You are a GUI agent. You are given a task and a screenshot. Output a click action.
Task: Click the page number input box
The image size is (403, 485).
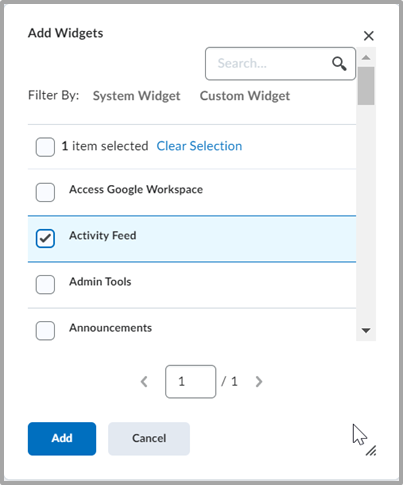click(x=191, y=382)
